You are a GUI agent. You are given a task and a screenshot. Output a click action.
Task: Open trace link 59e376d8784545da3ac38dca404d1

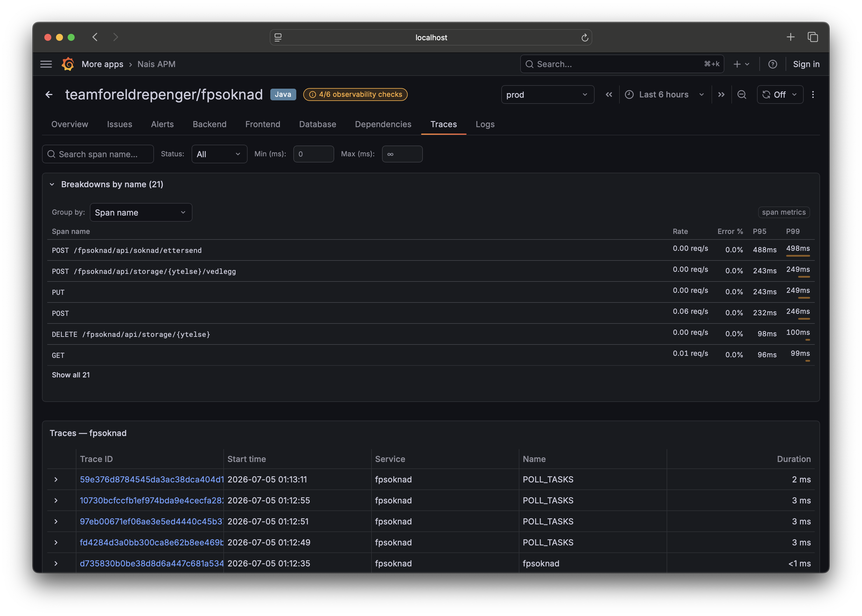coord(152,480)
